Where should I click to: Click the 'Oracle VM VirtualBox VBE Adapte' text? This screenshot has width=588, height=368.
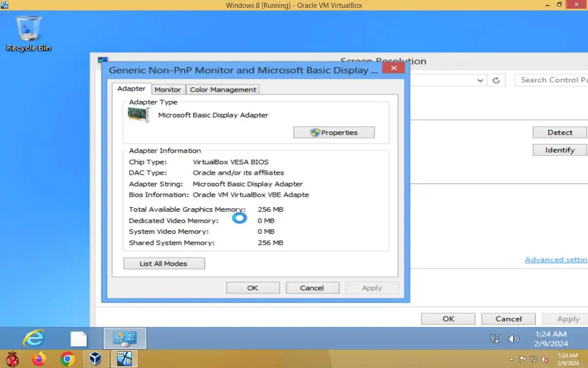251,195
